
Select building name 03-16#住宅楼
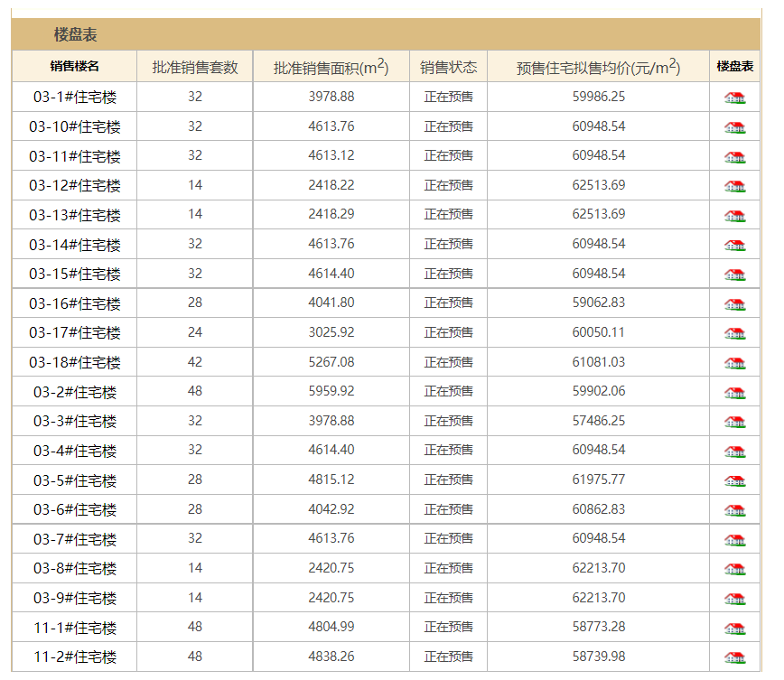click(x=75, y=303)
